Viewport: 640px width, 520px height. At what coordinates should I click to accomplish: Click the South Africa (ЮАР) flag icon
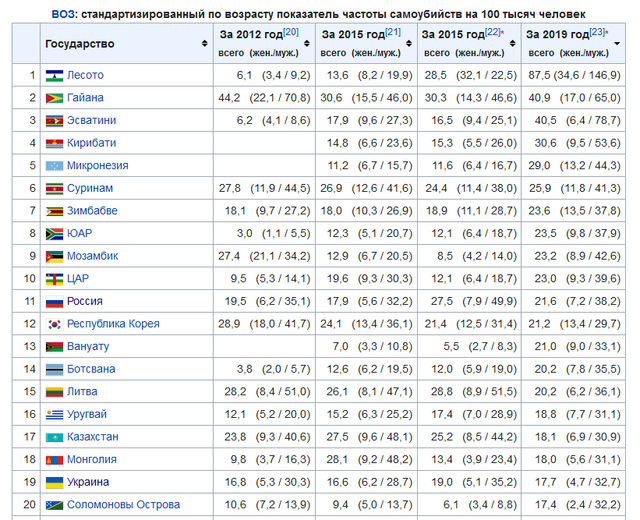[54, 234]
